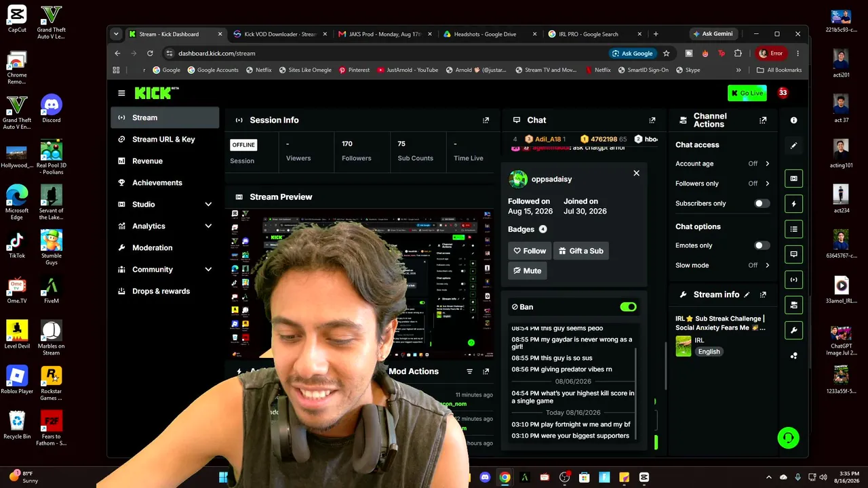Open the green headset support button
868x488 pixels.
coord(788,438)
